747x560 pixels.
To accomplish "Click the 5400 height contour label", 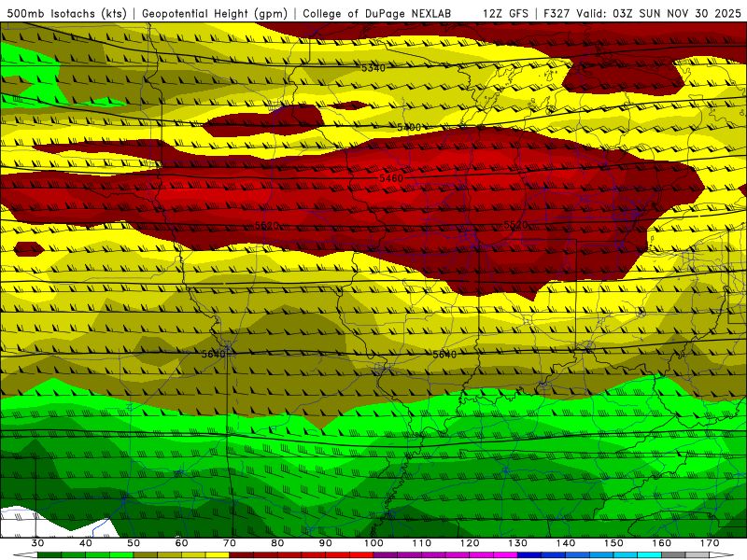I will 409,127.
